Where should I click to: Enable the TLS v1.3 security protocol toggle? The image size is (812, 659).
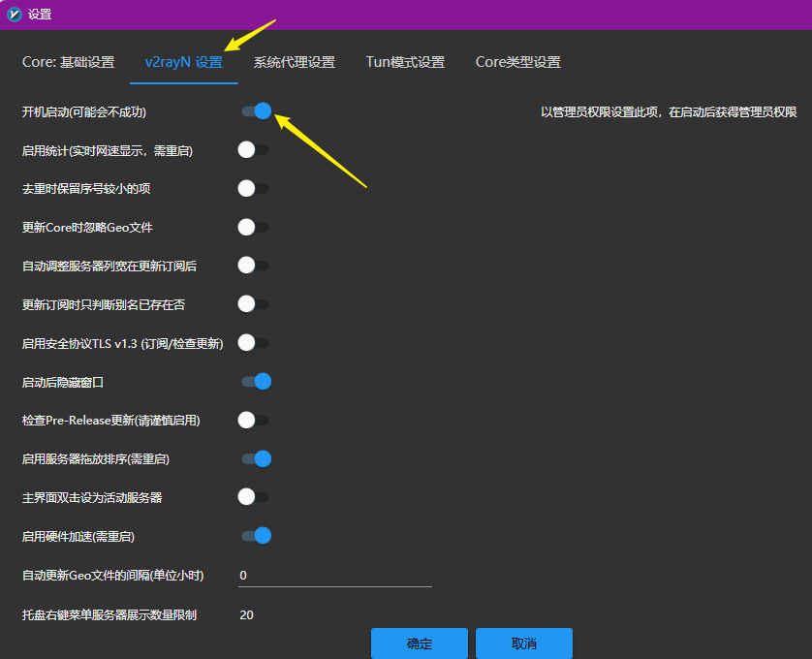point(254,343)
